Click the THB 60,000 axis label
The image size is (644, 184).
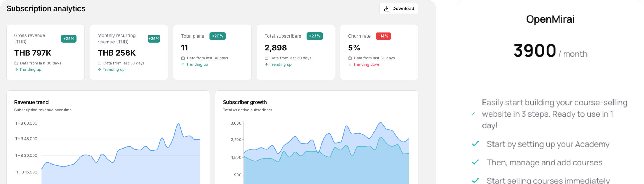pos(26,123)
